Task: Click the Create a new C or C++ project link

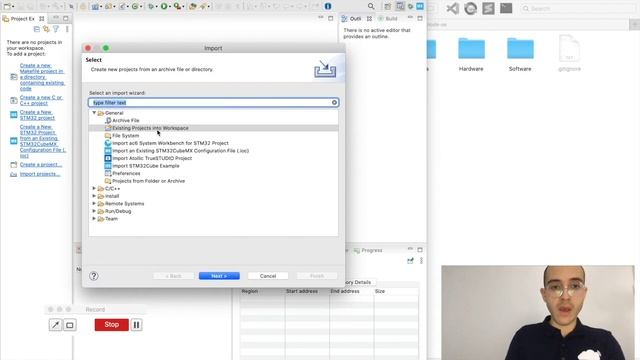Action: [41, 100]
